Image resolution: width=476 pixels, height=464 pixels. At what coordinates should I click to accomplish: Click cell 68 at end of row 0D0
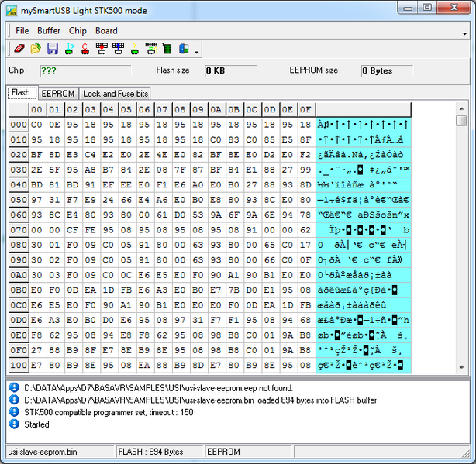pos(305,320)
